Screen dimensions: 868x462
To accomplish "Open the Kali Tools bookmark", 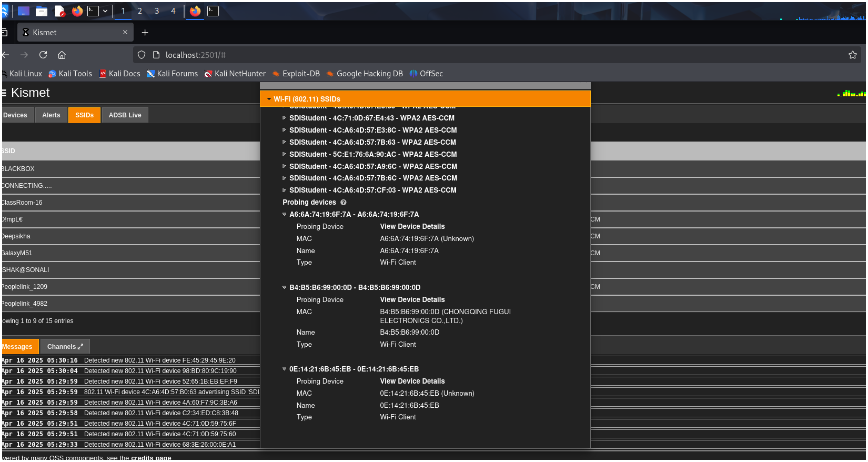I will (70, 74).
